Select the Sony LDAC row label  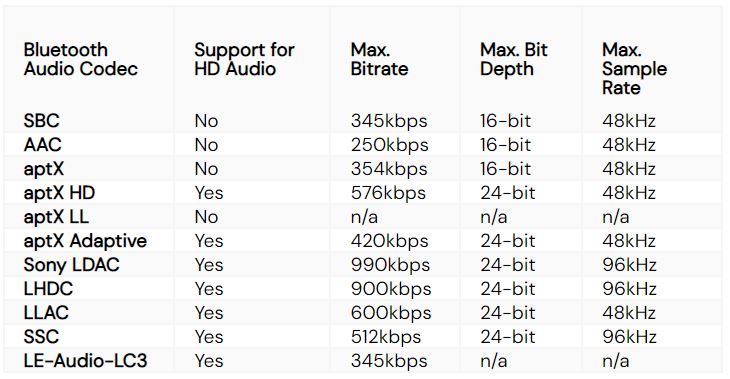pyautogui.click(x=72, y=265)
